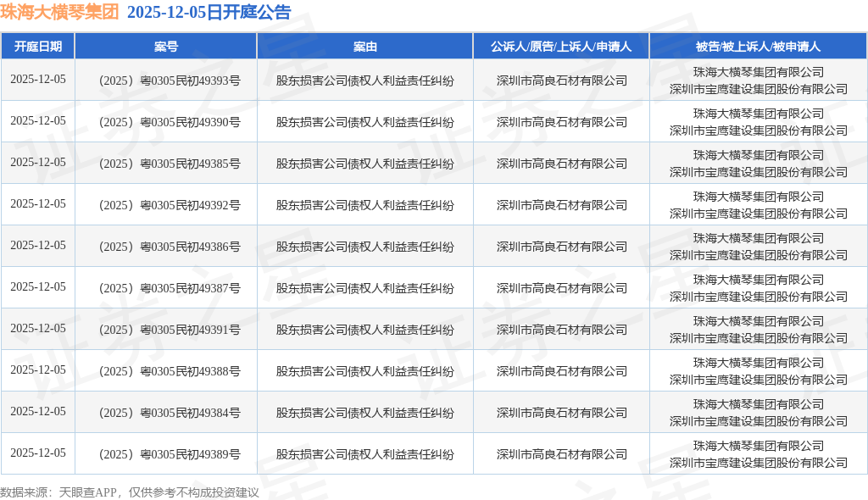Select case number 粤0305民初49387号
Image resolution: width=868 pixels, height=500 pixels.
click(x=170, y=288)
